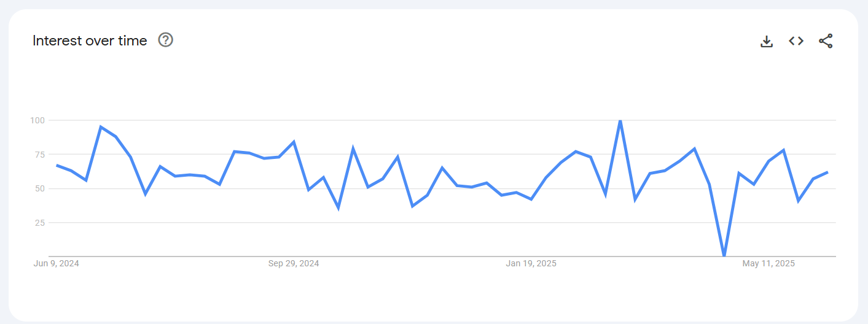Open the embed code icon
The image size is (868, 324).
point(796,41)
